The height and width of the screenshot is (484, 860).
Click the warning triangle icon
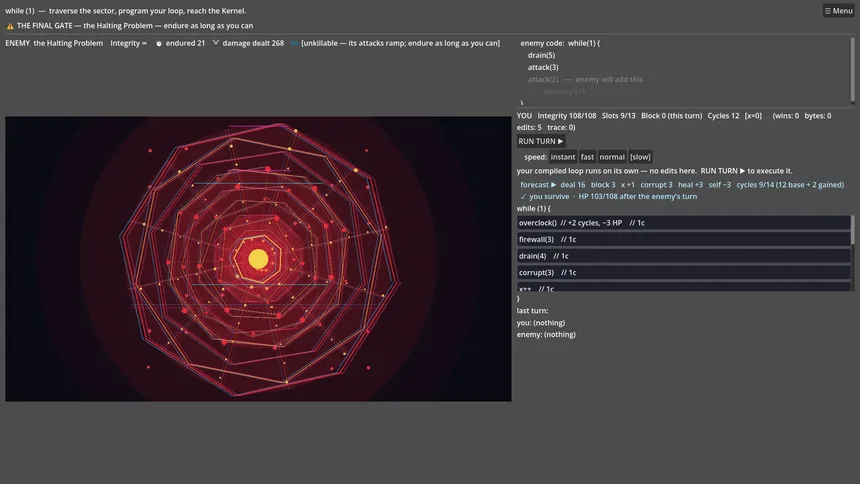coord(10,26)
